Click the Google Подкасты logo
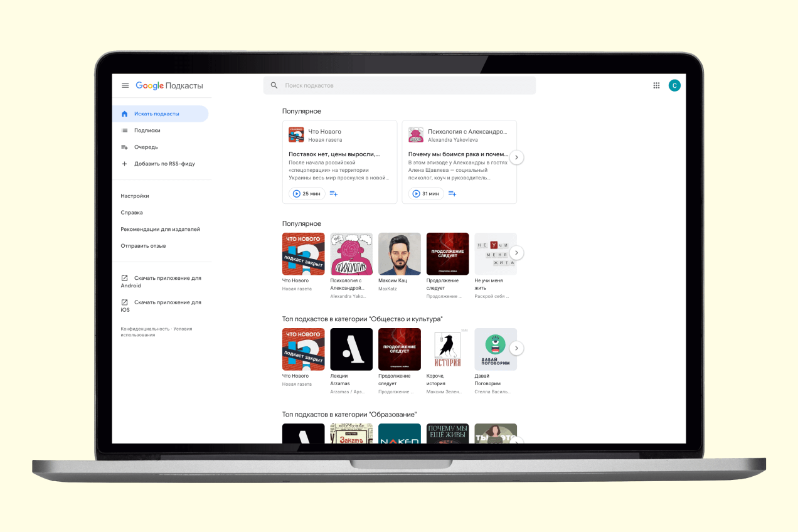This screenshot has height=532, width=798. click(169, 85)
